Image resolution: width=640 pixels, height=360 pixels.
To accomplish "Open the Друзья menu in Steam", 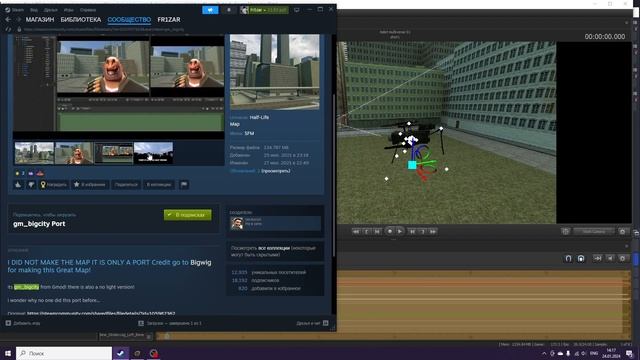I will [x=51, y=10].
